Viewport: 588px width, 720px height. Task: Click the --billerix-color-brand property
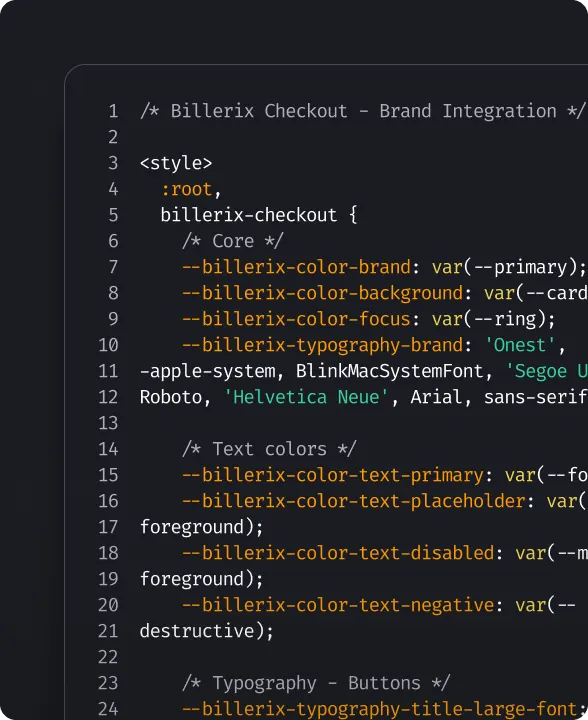pyautogui.click(x=297, y=267)
